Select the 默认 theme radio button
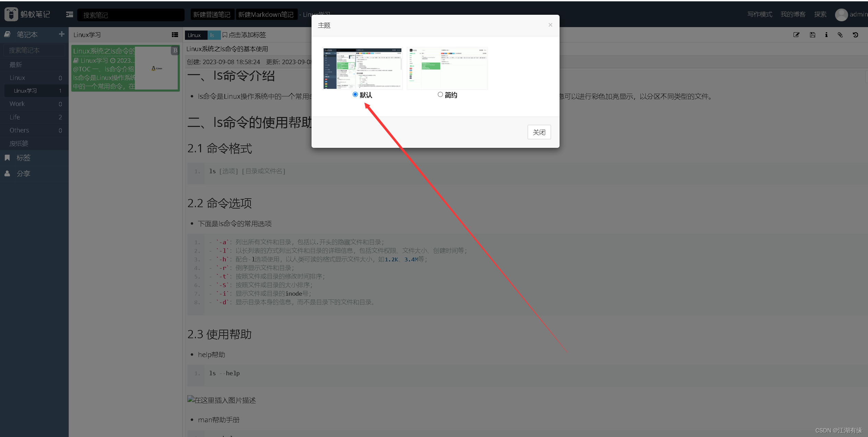The image size is (868, 437). tap(356, 95)
